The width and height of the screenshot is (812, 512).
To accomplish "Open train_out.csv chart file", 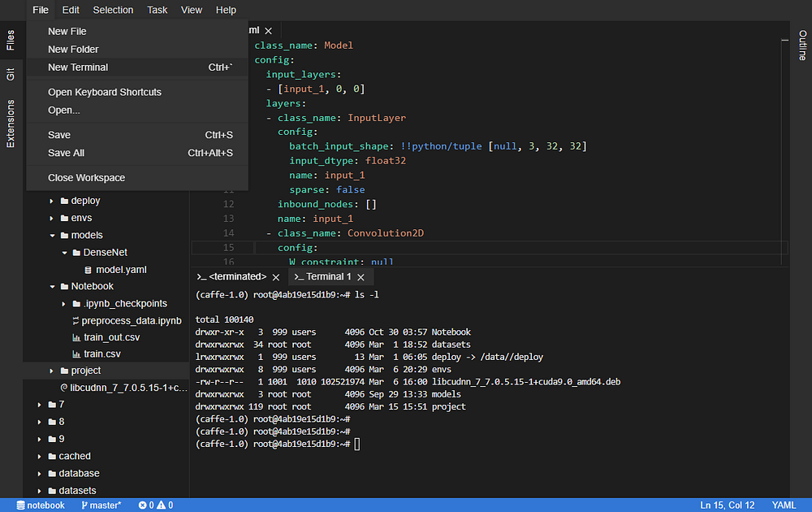I will coord(111,337).
